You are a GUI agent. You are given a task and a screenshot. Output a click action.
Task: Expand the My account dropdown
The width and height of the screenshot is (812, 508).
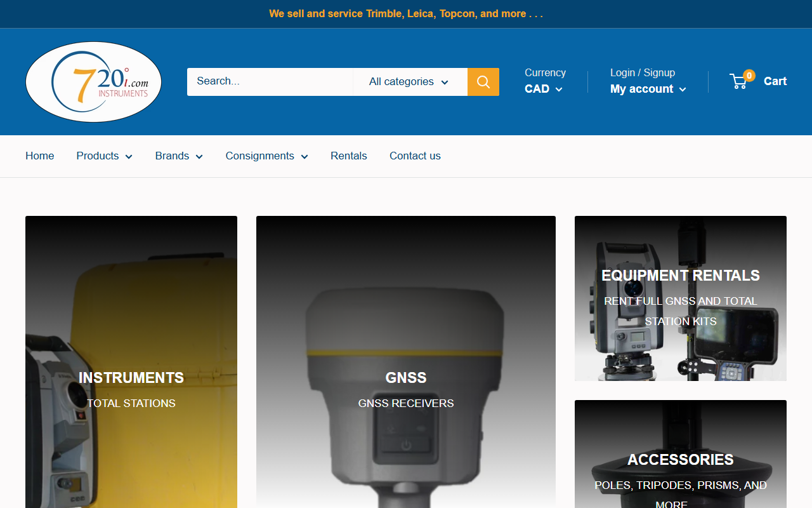pos(648,89)
